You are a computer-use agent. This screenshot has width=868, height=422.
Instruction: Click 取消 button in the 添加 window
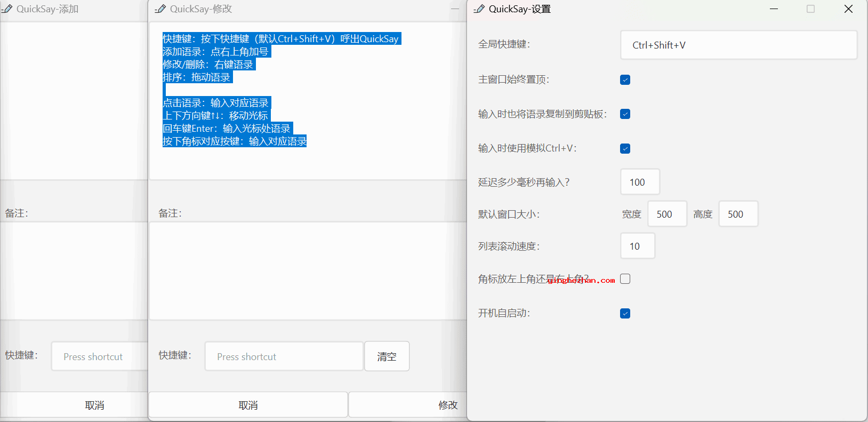click(75, 405)
